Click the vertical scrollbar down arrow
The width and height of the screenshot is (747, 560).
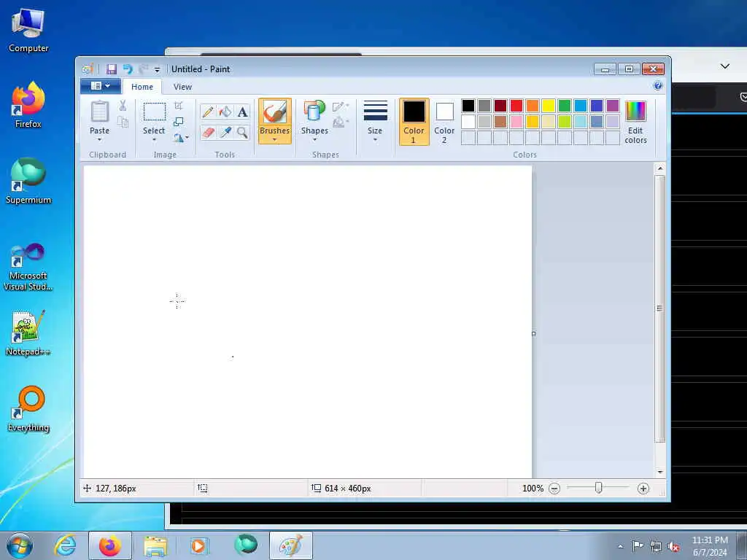tap(660, 472)
